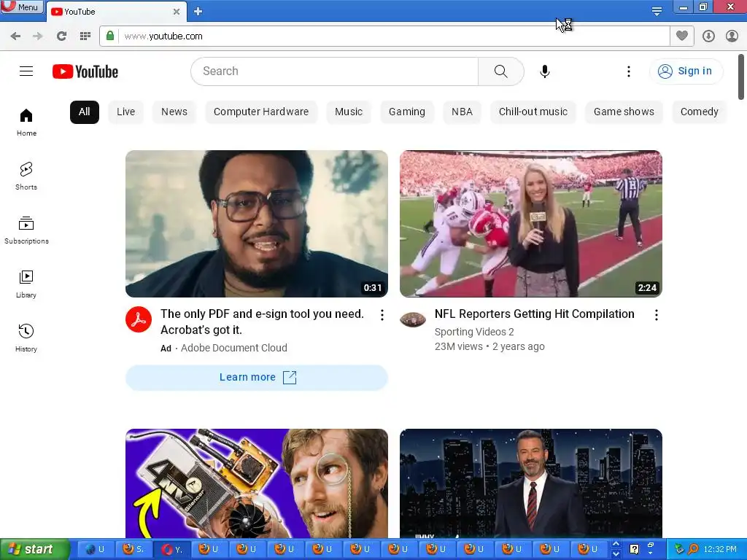Click the YouTube logo

pyautogui.click(x=85, y=71)
